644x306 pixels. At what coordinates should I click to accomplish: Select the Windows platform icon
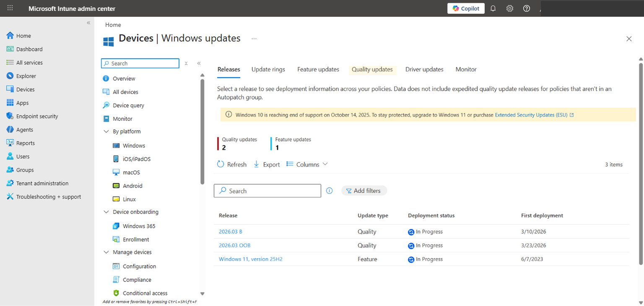pos(116,145)
